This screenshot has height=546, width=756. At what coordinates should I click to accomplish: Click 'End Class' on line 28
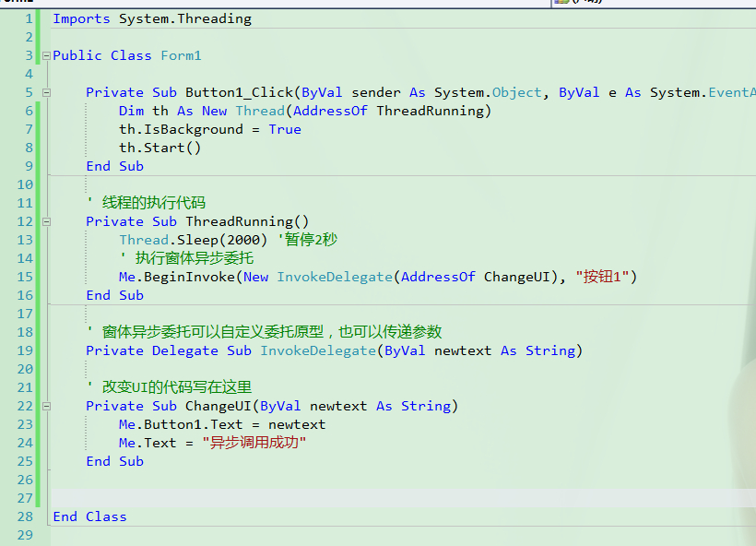(x=89, y=516)
